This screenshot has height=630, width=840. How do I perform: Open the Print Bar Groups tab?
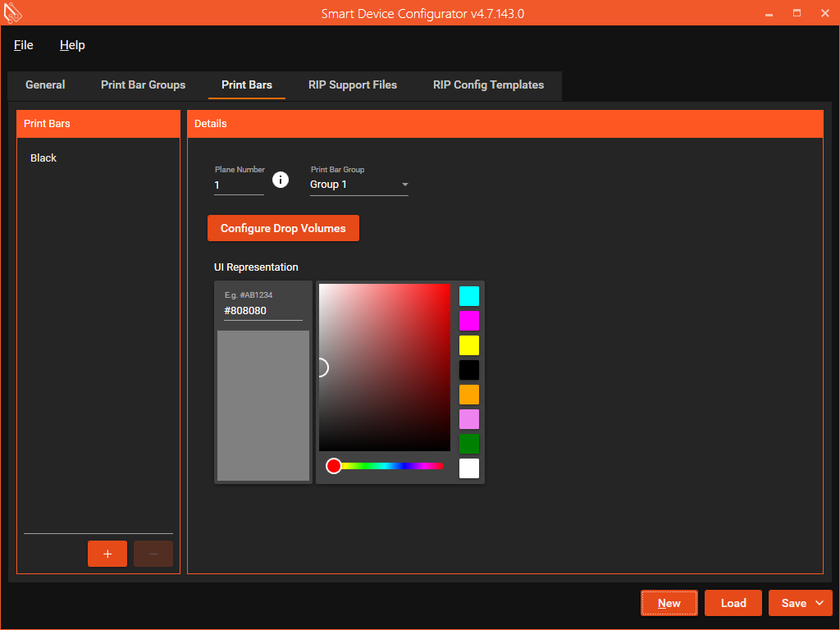coord(143,84)
